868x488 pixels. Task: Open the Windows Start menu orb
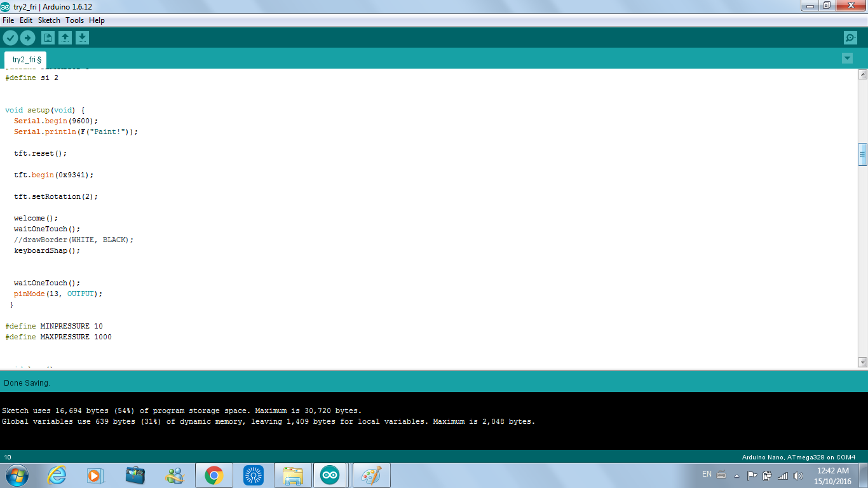[x=16, y=475]
